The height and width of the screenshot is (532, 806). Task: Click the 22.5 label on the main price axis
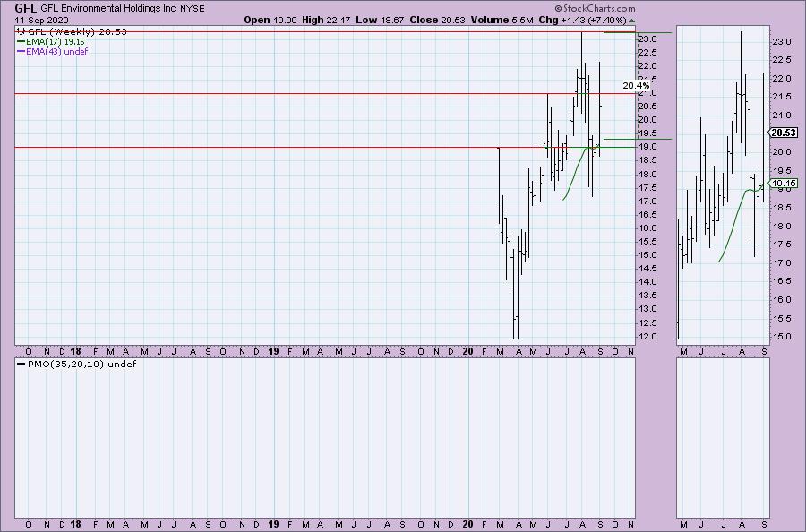pos(647,53)
